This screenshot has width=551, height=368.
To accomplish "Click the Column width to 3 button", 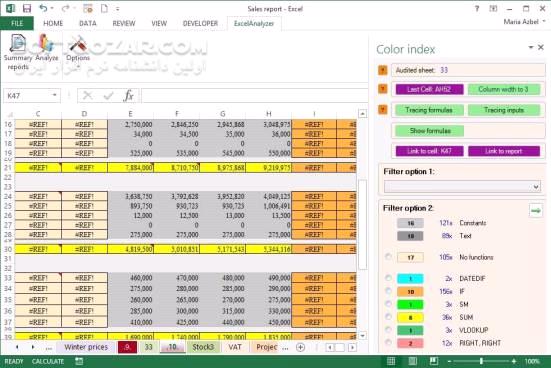I will tap(504, 89).
